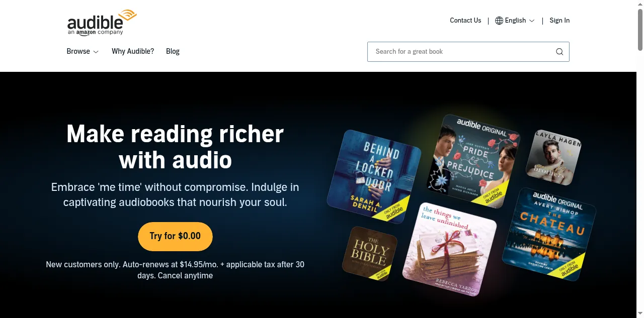Open the Sign In link
The height and width of the screenshot is (318, 644).
559,21
